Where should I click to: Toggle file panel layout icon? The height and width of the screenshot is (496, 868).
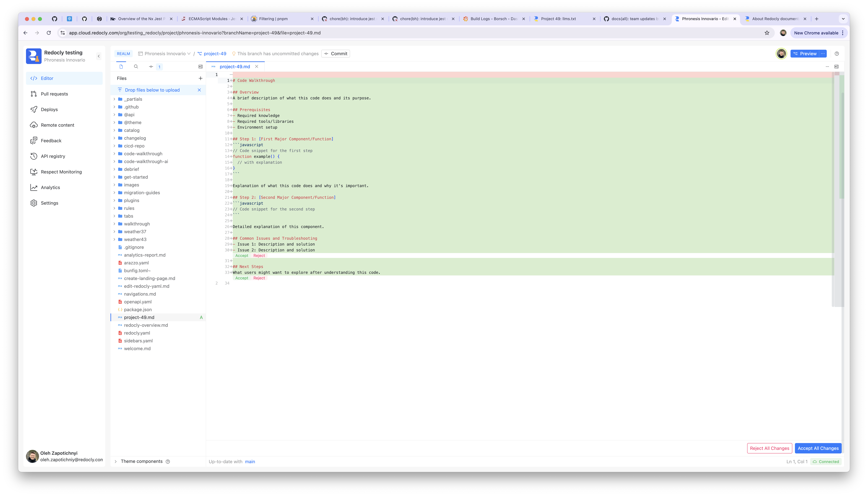[201, 67]
